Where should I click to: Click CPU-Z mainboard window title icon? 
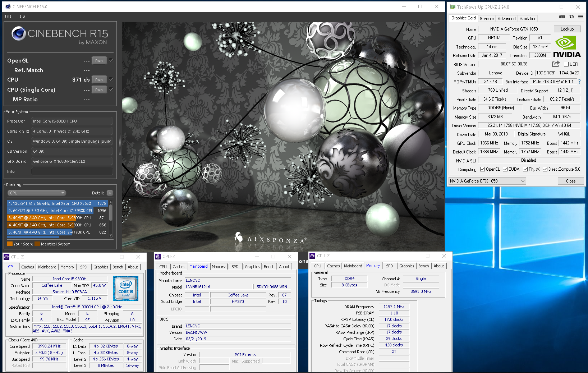point(158,256)
